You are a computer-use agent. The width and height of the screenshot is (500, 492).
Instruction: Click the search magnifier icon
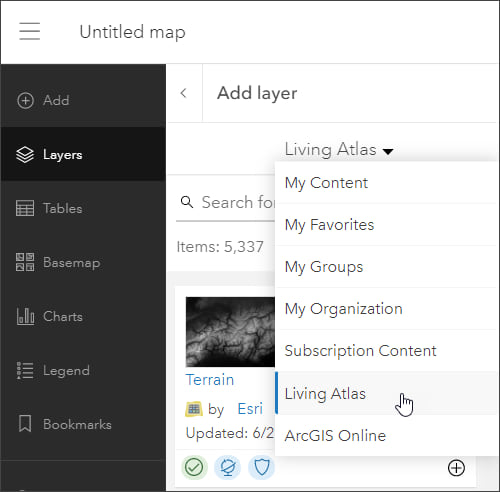187,202
